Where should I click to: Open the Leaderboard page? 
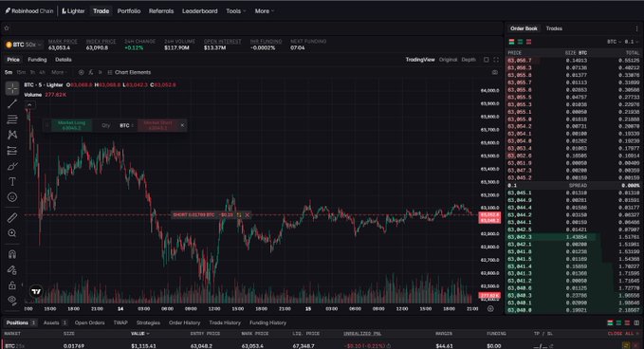coord(200,11)
